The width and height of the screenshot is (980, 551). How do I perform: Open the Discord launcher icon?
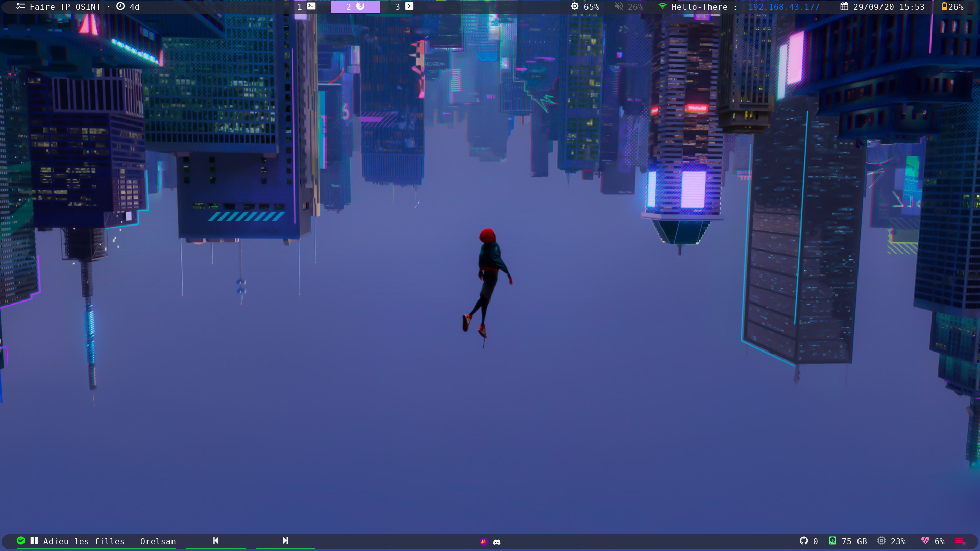click(497, 542)
